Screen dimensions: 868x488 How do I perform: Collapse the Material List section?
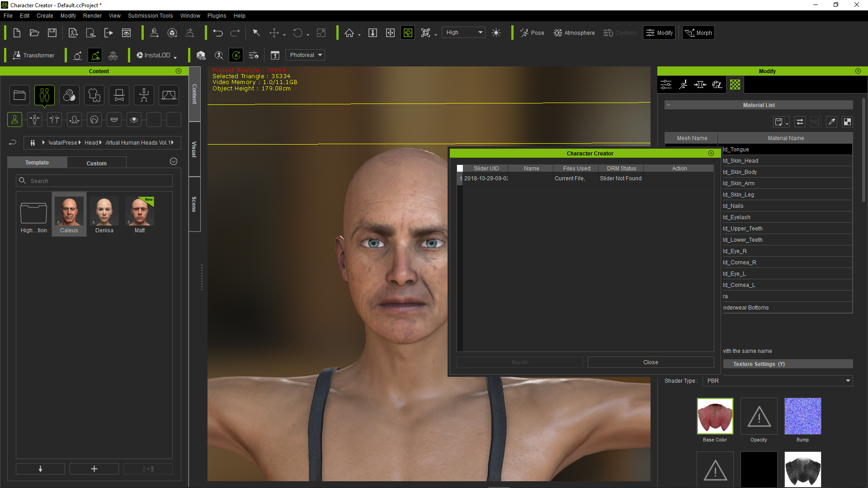click(x=669, y=105)
